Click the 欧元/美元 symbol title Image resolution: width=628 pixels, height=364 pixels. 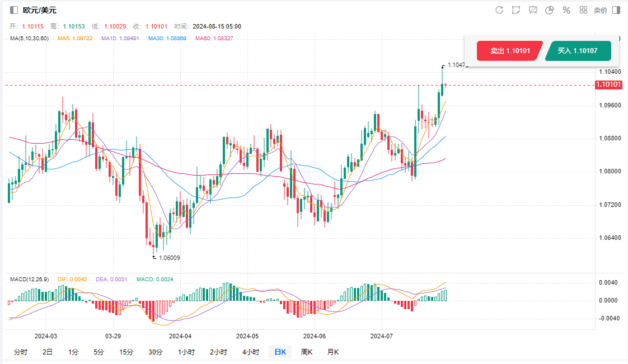pos(40,10)
